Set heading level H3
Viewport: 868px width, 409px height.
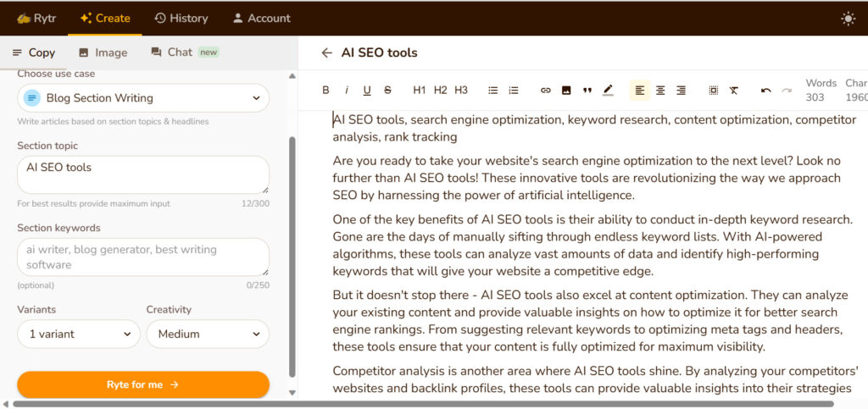pyautogui.click(x=461, y=90)
